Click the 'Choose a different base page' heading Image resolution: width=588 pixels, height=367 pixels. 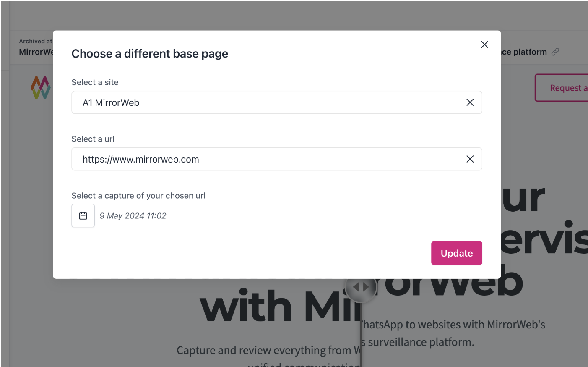click(150, 54)
